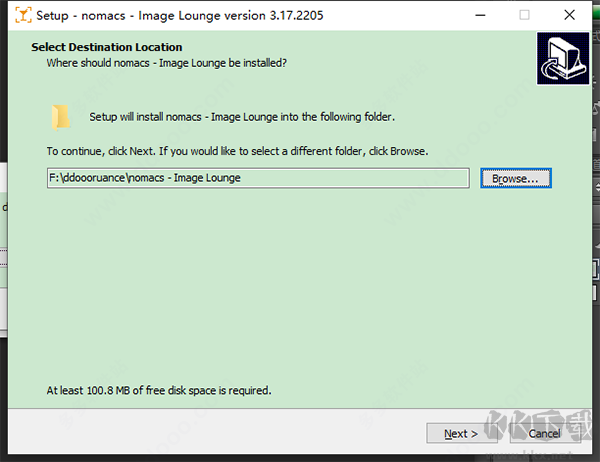The image size is (600, 462).
Task: Open the Browse folder dialog
Action: click(x=516, y=178)
